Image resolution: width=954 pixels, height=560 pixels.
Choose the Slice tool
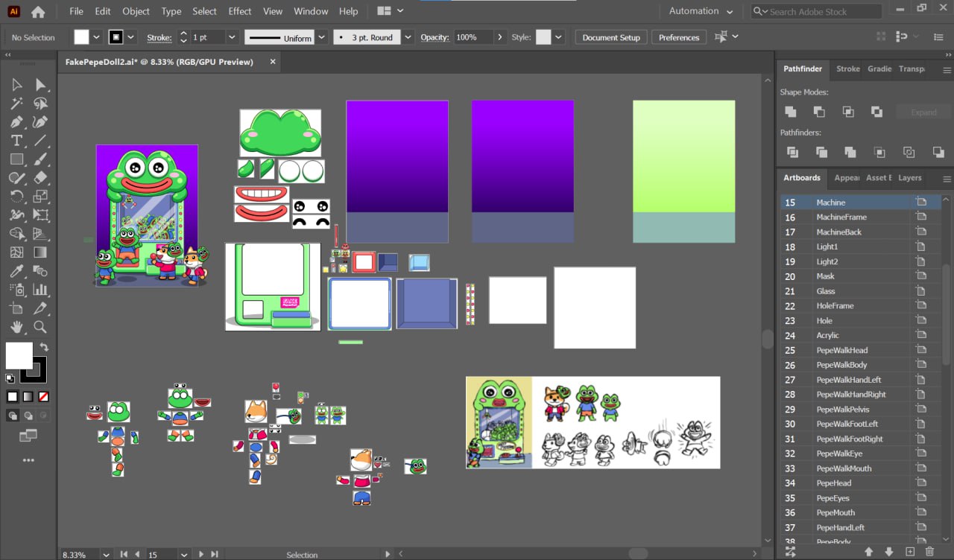click(41, 308)
